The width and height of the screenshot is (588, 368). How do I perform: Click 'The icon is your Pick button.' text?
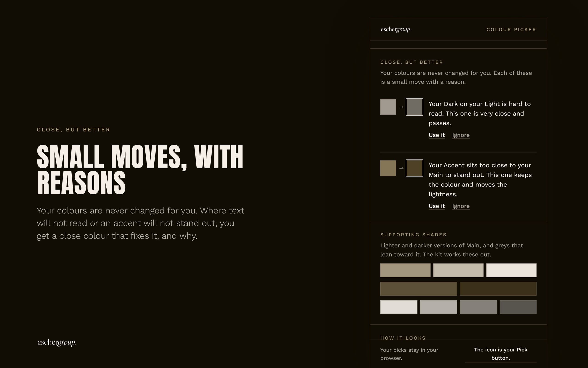pyautogui.click(x=500, y=354)
